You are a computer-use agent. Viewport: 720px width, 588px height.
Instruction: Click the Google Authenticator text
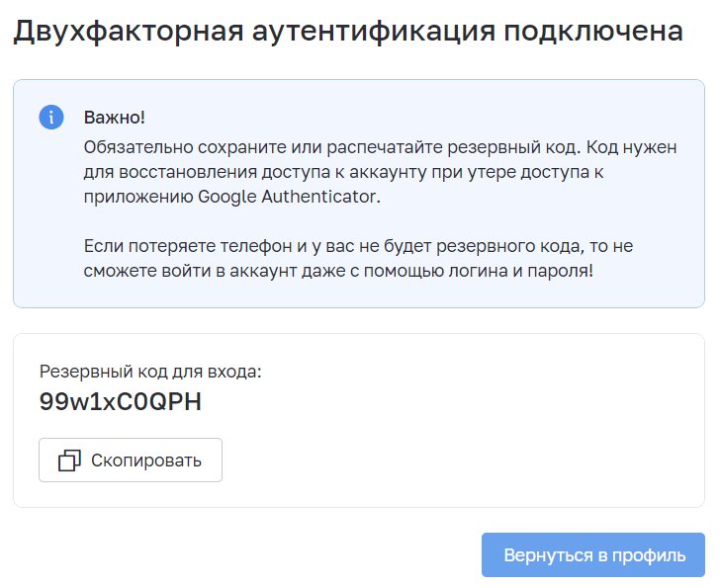click(x=289, y=197)
